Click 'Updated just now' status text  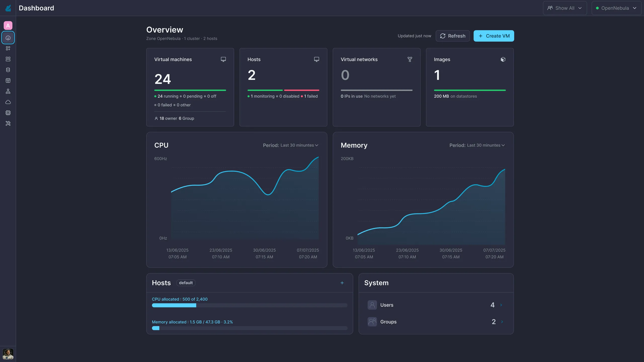pos(414,36)
